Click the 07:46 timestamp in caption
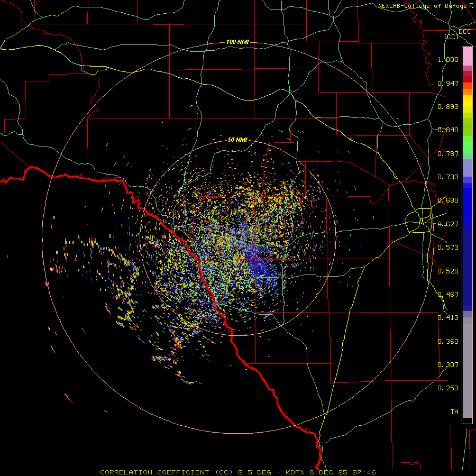The height and width of the screenshot is (476, 476). point(364,472)
